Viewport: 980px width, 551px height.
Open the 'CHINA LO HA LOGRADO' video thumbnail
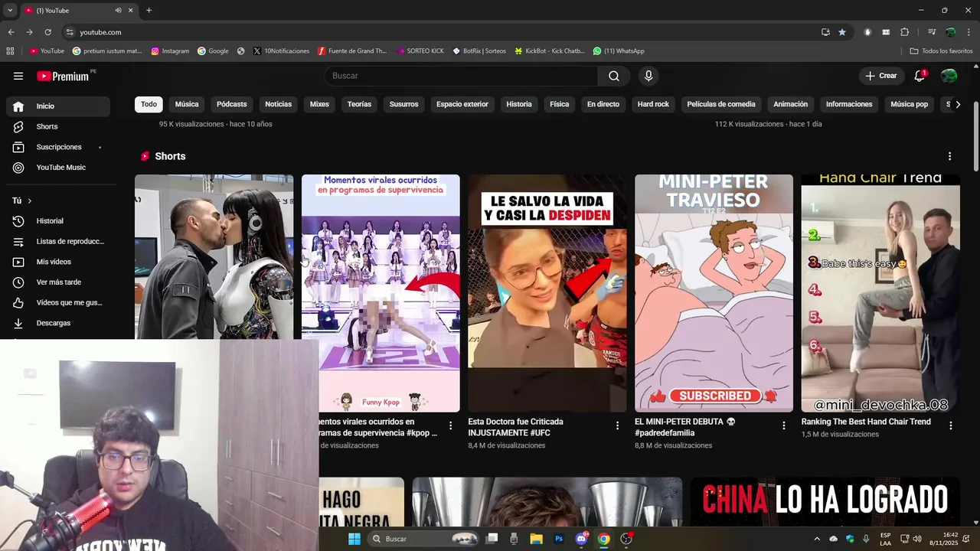click(x=825, y=501)
